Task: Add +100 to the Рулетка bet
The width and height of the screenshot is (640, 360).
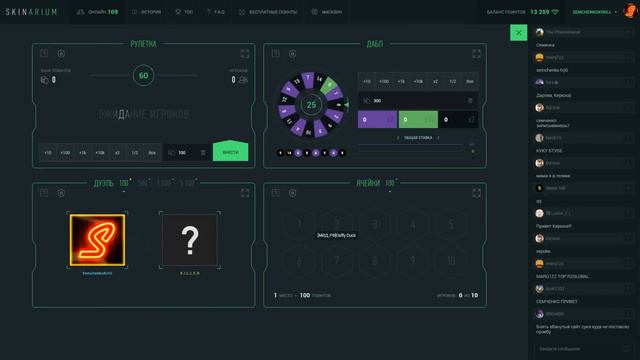Action: [x=65, y=153]
